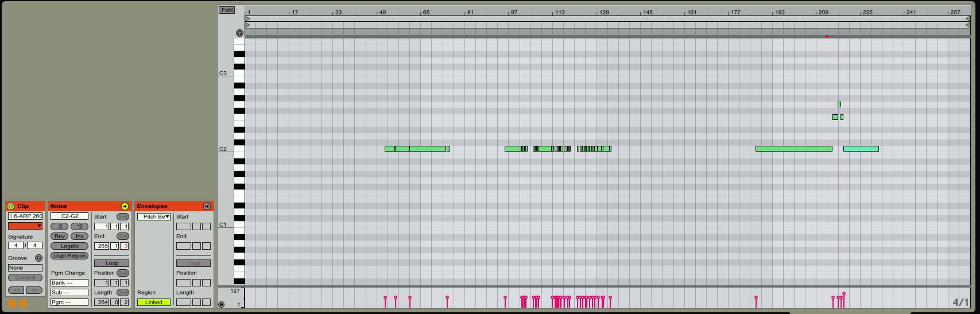This screenshot has width=980, height=314.
Task: Click bar 193 on the time ruler
Action: [779, 12]
